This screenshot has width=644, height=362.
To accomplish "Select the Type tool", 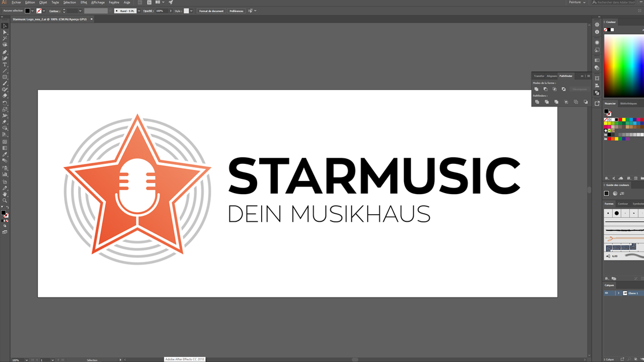I will (x=5, y=64).
